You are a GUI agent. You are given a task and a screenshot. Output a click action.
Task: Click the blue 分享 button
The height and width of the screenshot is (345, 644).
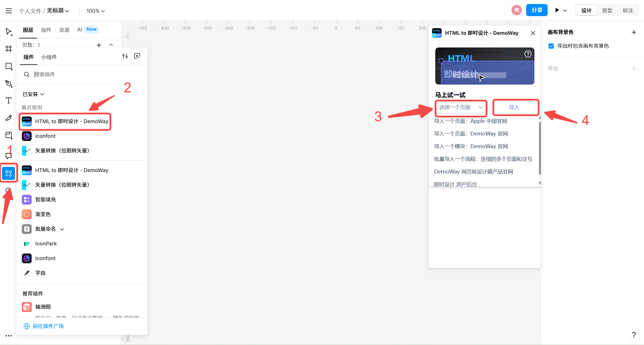[x=537, y=10]
